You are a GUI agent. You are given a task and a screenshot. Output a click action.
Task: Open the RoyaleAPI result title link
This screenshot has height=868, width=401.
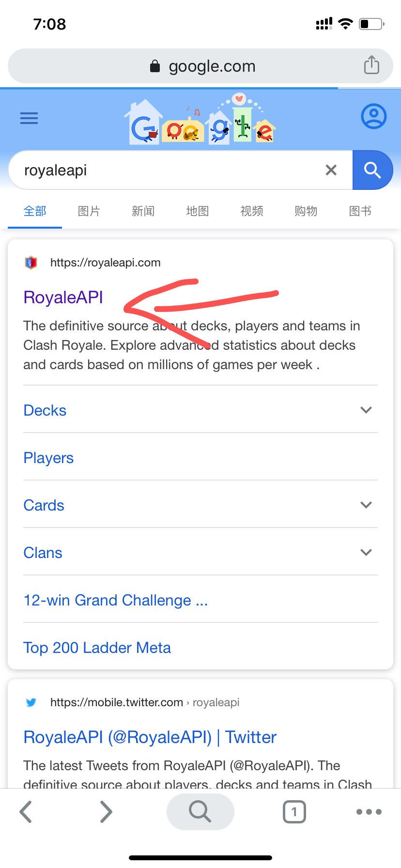[63, 297]
